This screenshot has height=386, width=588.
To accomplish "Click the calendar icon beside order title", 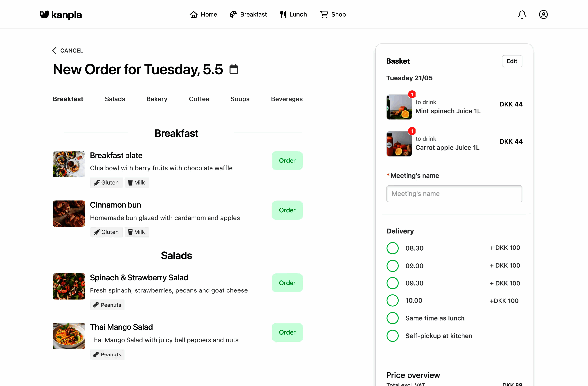I will [x=234, y=69].
